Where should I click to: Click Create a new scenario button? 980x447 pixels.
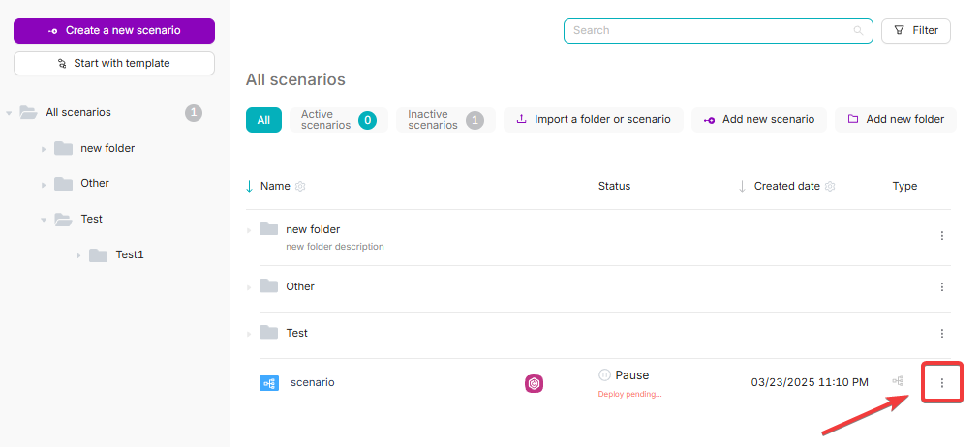point(114,31)
